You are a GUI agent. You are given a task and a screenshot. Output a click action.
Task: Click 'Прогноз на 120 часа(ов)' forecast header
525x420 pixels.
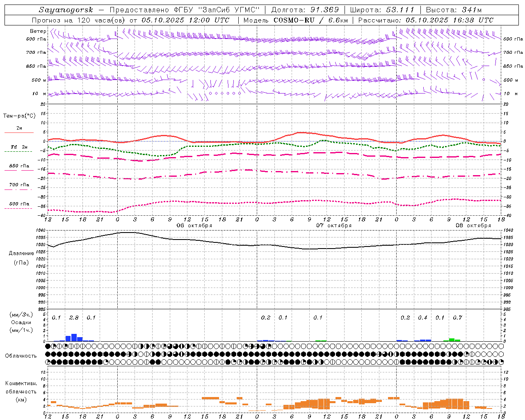pyautogui.click(x=79, y=20)
